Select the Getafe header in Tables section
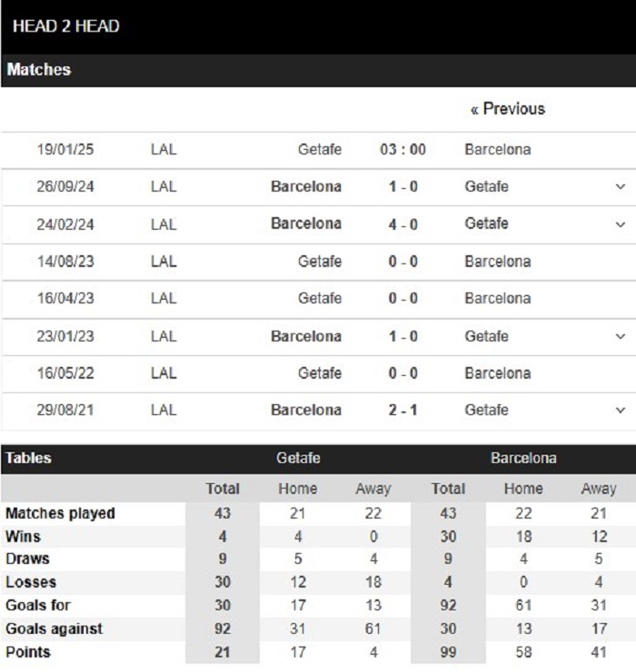The height and width of the screenshot is (672, 636). [x=298, y=459]
